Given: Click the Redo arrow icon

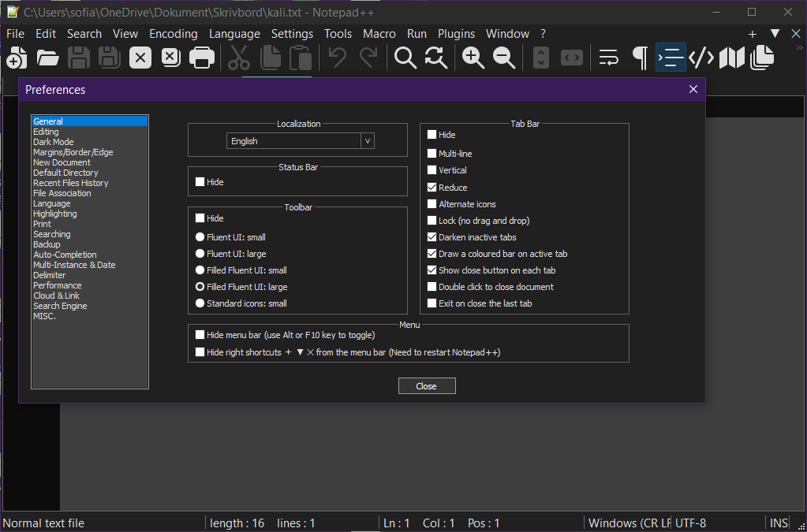Looking at the screenshot, I should [x=368, y=57].
